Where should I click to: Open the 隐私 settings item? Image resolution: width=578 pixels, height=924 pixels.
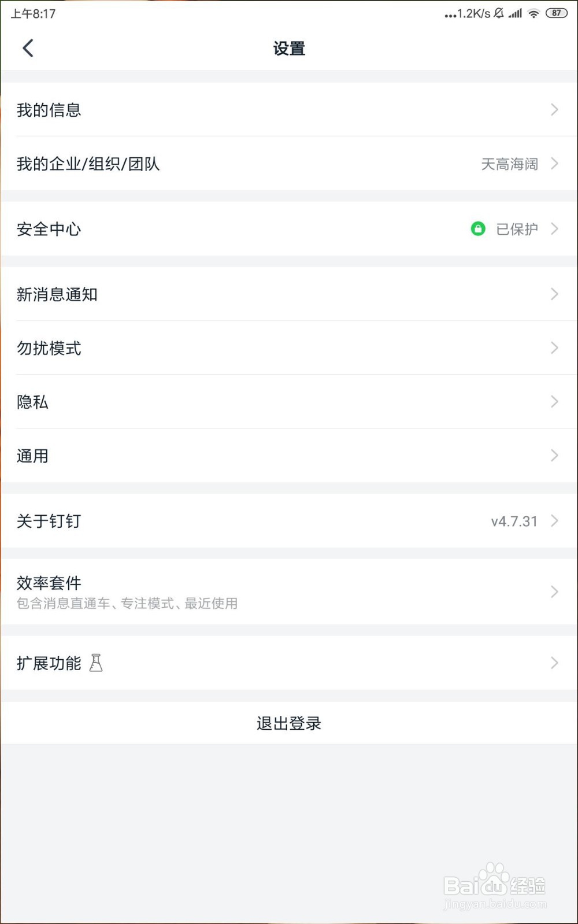pyautogui.click(x=33, y=402)
